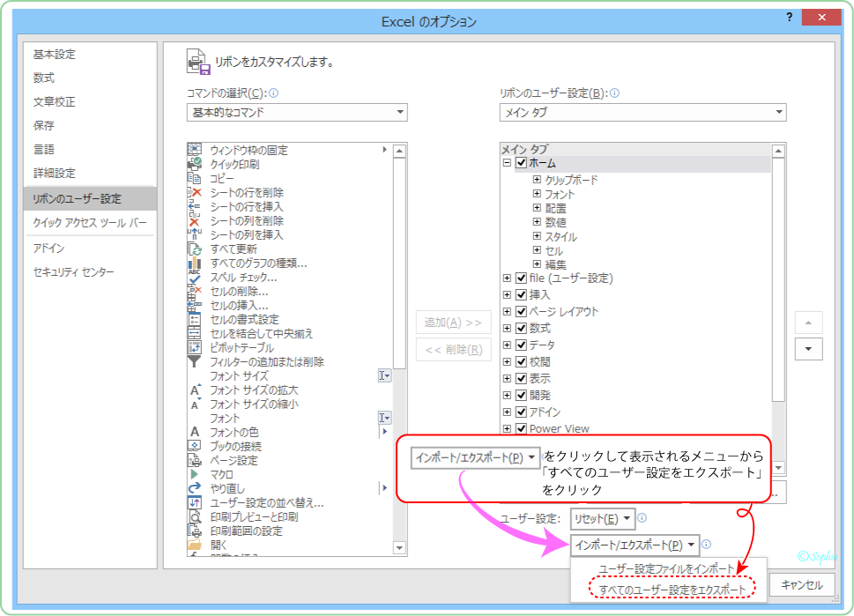Screen dimensions: 854x616
Task: Click the フォントの色 letter icon
Action: point(195,432)
